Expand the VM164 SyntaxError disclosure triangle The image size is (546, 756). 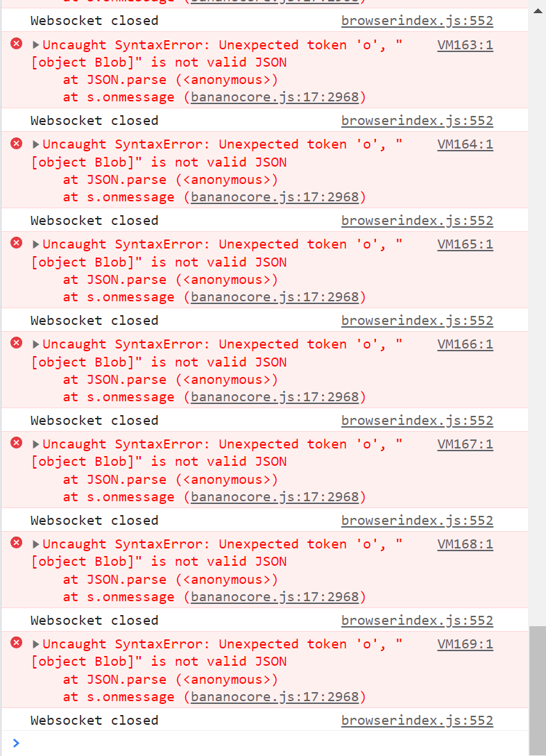pos(35,144)
